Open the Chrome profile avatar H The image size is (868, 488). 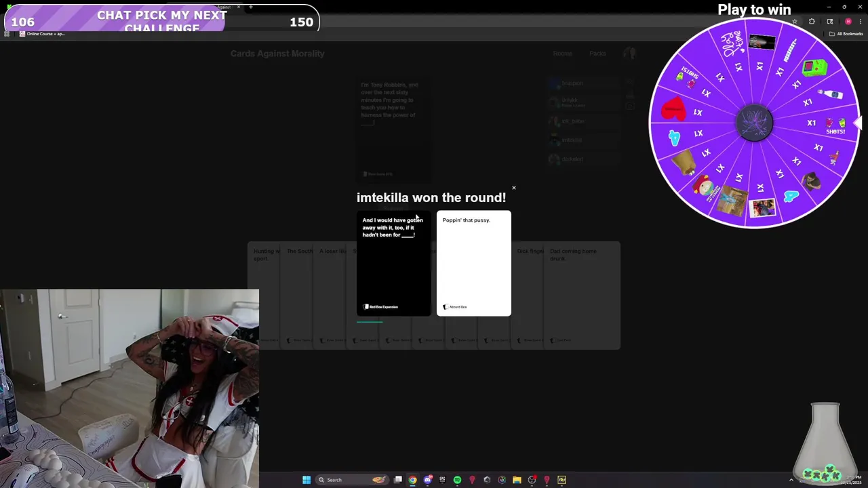pyautogui.click(x=848, y=21)
